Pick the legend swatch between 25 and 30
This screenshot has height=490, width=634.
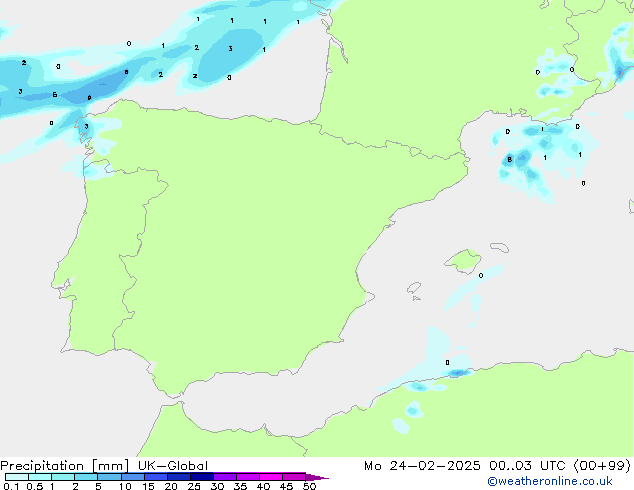coord(201,477)
